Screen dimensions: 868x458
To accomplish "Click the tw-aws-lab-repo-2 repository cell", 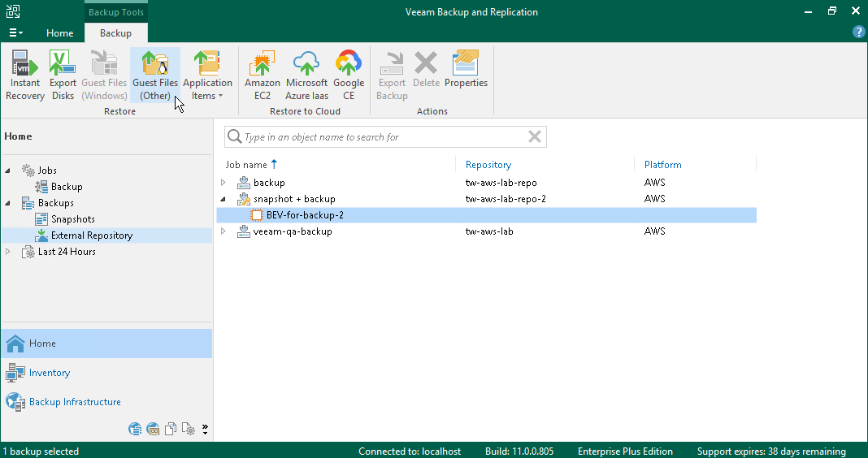I will (x=506, y=199).
